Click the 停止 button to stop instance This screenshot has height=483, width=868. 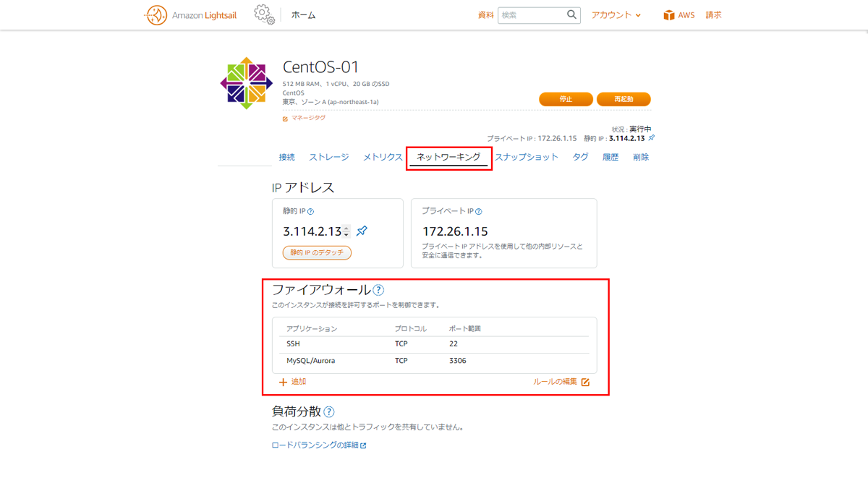coord(566,99)
